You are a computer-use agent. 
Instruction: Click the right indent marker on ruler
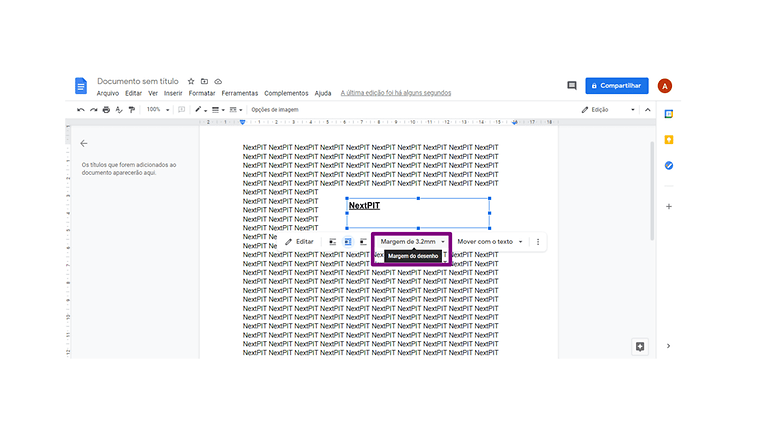[x=515, y=122]
